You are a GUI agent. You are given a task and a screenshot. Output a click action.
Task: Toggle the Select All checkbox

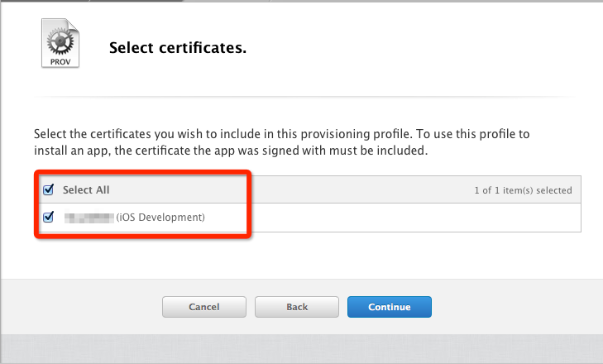[x=48, y=189]
